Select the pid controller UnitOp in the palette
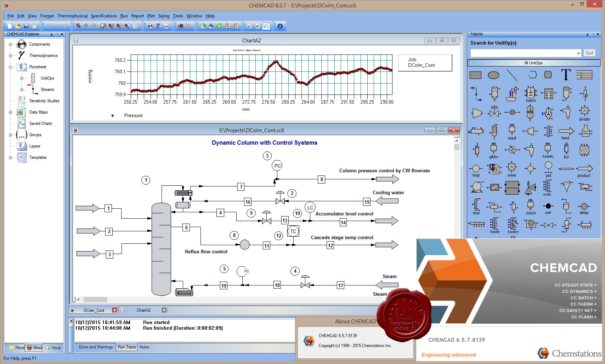605x364 pixels. (x=548, y=169)
